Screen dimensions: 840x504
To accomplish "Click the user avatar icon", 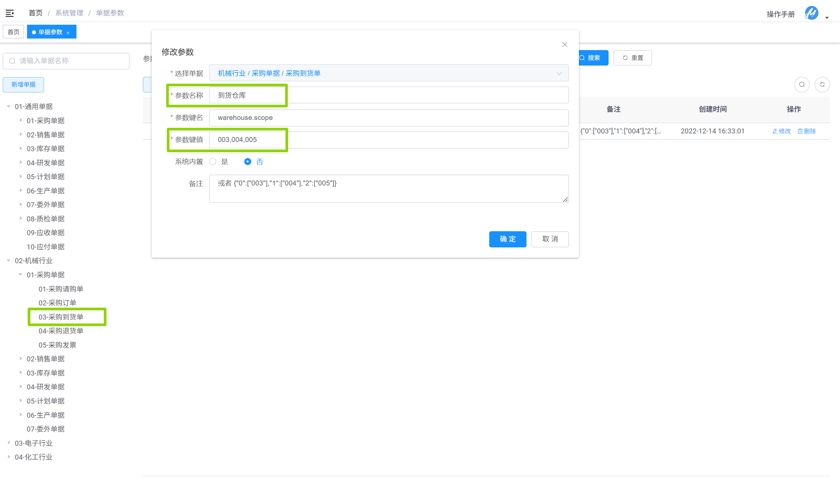I will [811, 13].
